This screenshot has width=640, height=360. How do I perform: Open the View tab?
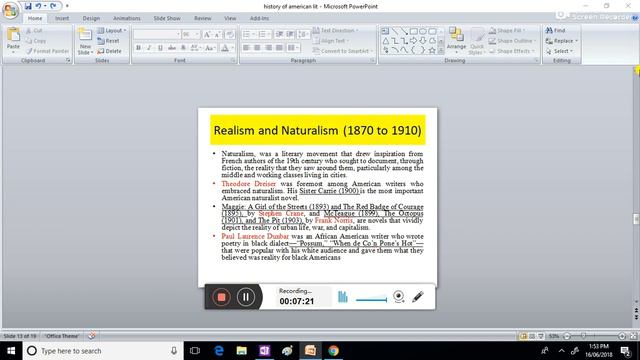[230, 18]
